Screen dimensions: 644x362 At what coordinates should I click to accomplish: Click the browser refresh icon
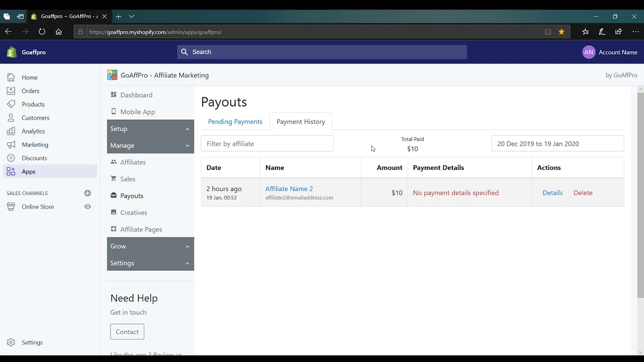[42, 32]
